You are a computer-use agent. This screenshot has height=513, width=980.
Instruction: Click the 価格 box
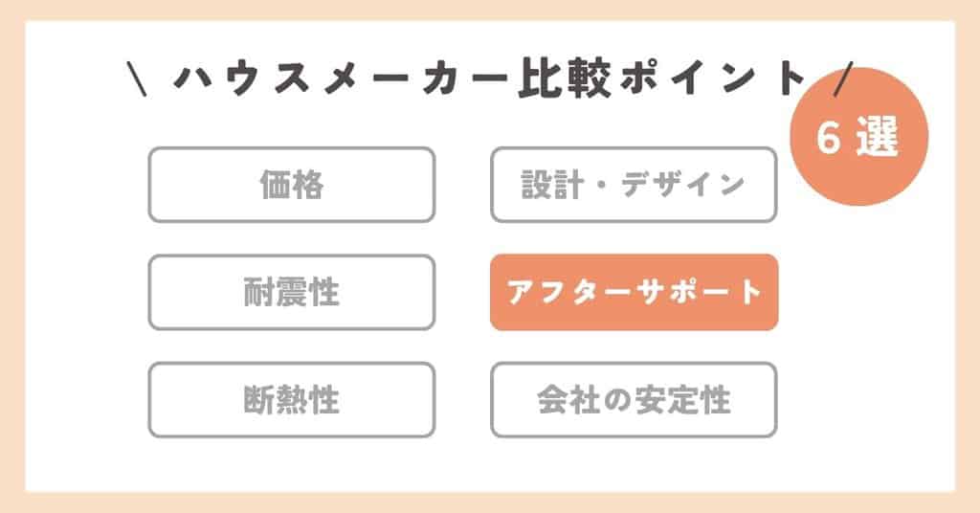click(x=291, y=185)
